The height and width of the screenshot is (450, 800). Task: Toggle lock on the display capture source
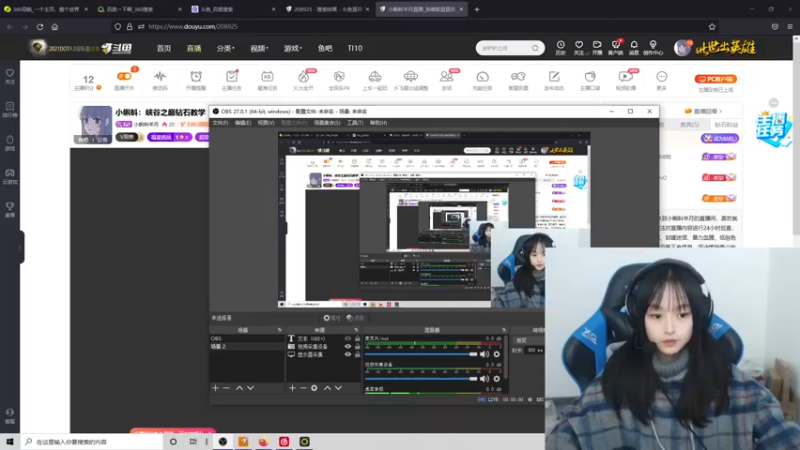point(357,354)
